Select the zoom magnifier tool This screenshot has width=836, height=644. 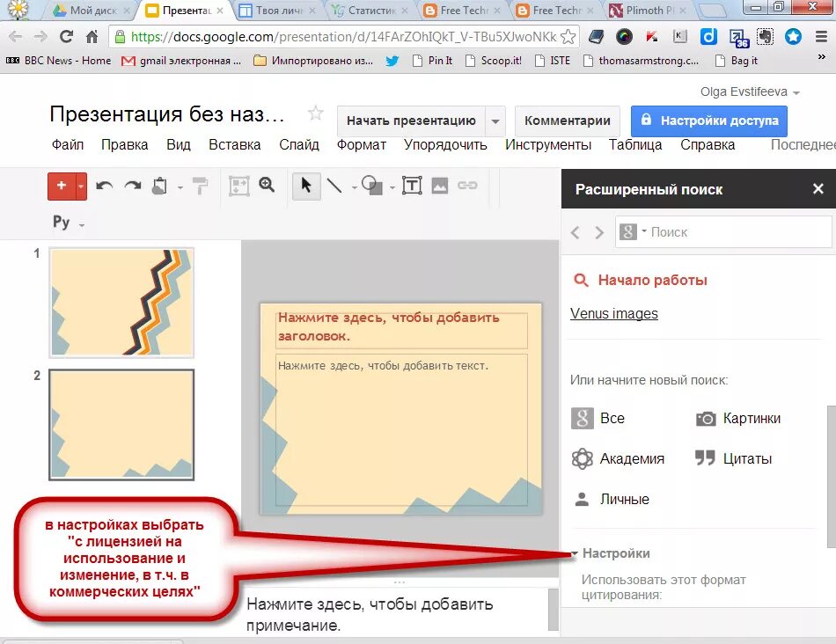point(267,185)
